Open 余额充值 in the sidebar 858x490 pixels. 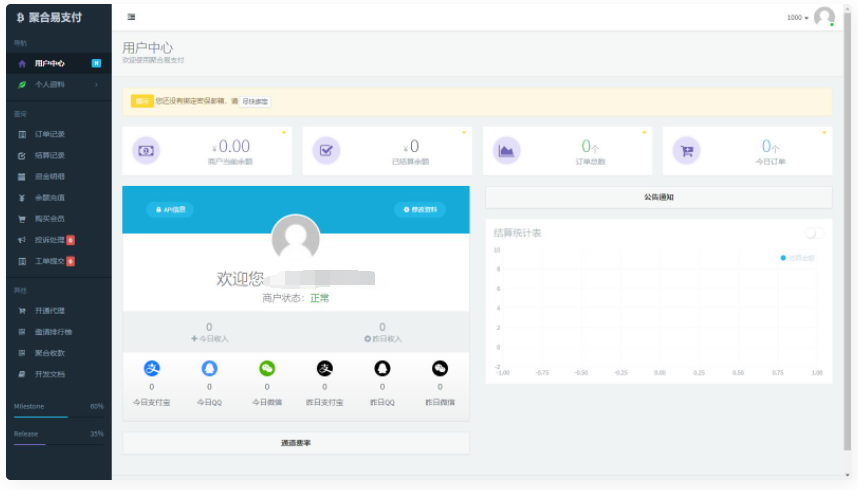[50, 197]
